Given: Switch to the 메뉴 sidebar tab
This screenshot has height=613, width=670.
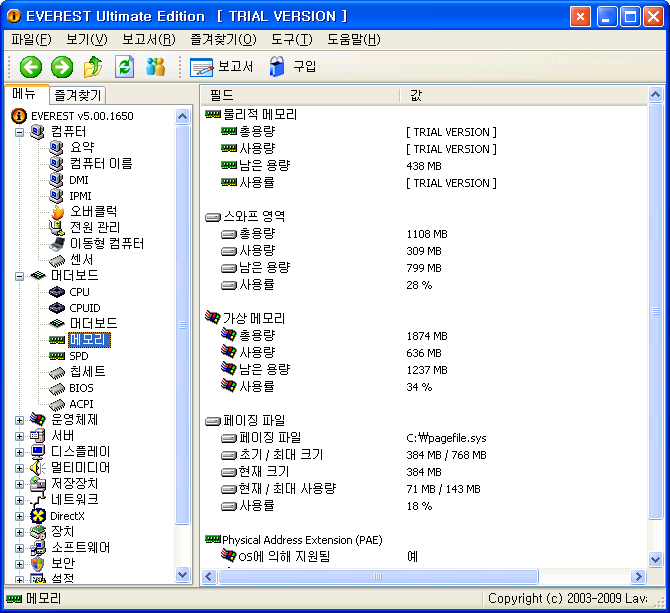Looking at the screenshot, I should [26, 94].
